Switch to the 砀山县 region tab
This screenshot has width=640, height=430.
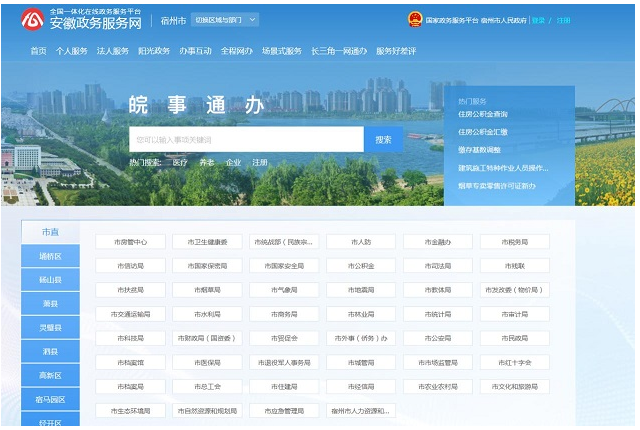coord(50,280)
